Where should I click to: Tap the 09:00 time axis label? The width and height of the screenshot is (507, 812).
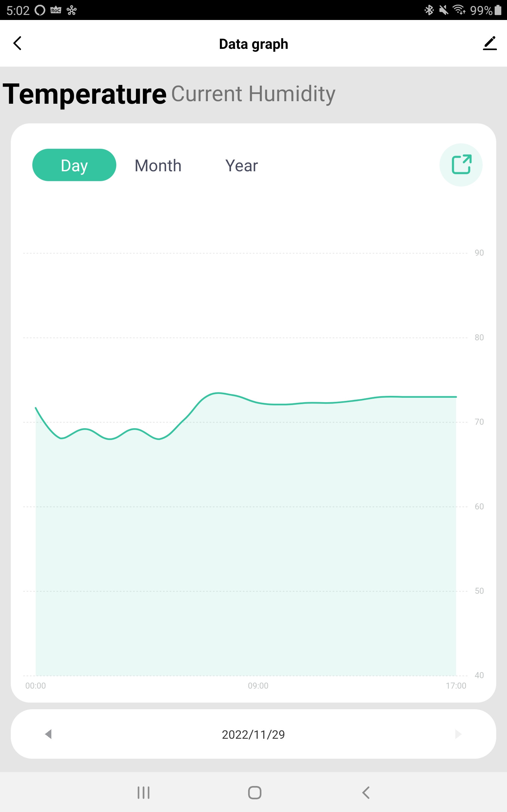tap(258, 685)
